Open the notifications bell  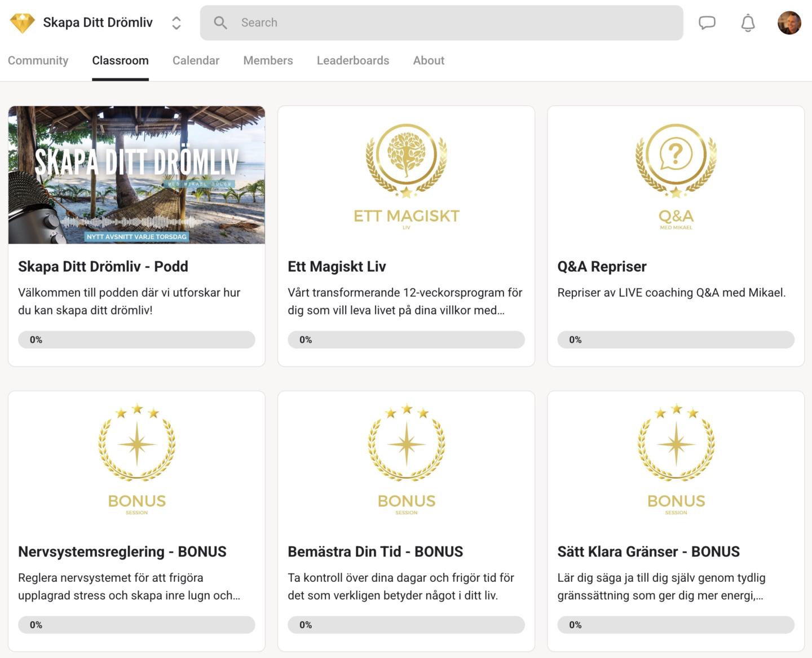pyautogui.click(x=748, y=23)
